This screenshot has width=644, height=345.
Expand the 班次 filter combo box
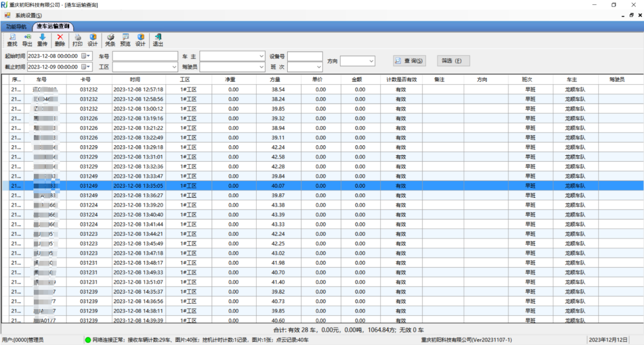point(319,67)
